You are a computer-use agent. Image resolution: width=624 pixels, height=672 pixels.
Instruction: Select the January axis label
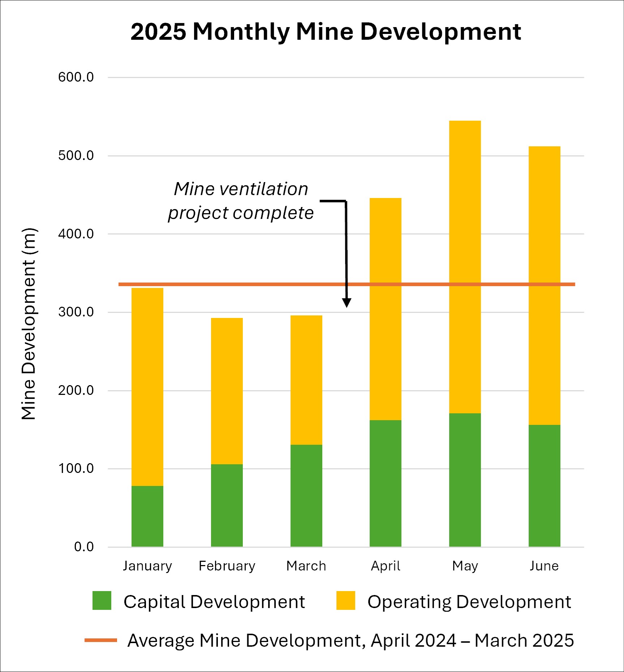tap(147, 566)
